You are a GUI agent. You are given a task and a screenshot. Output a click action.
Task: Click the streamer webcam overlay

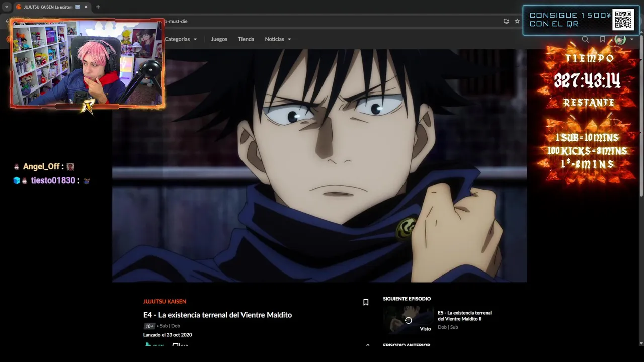[x=87, y=63]
